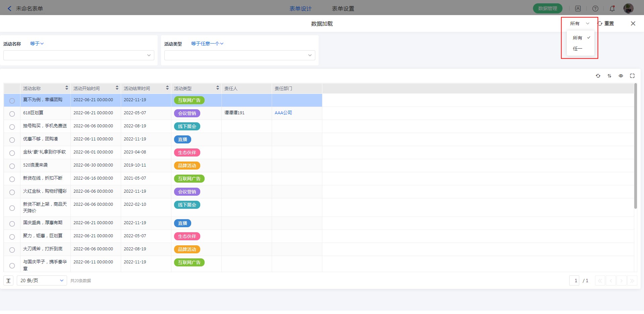Viewport: 644px width, 314px height.
Task: Click the help question mark icon
Action: [595, 9]
